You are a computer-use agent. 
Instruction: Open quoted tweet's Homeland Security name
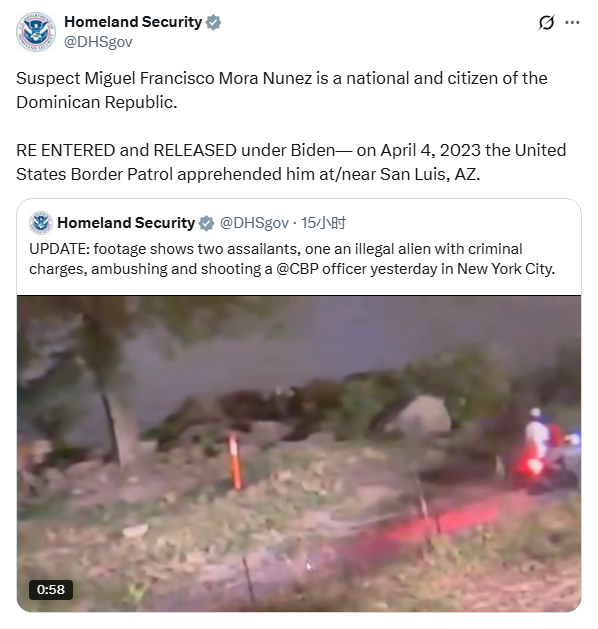coord(126,223)
